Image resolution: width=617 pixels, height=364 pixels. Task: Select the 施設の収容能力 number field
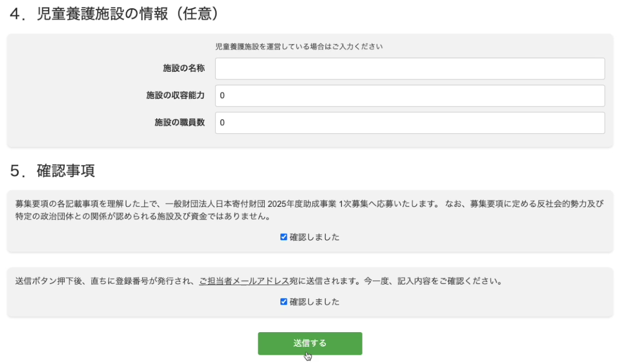coord(410,96)
